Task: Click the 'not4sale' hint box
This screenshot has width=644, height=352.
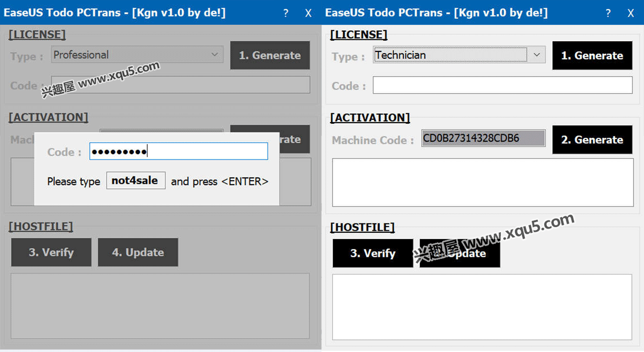Action: click(136, 180)
